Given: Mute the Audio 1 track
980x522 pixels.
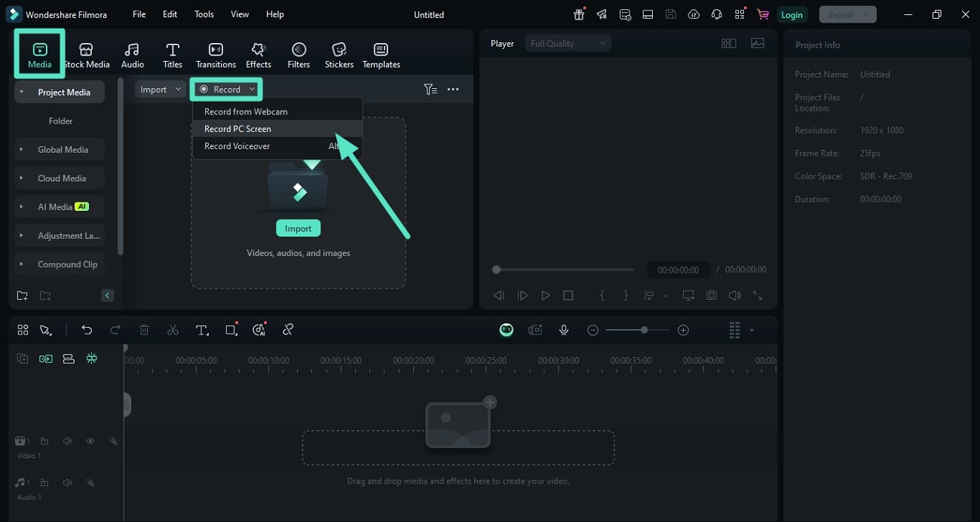Looking at the screenshot, I should click(x=68, y=483).
